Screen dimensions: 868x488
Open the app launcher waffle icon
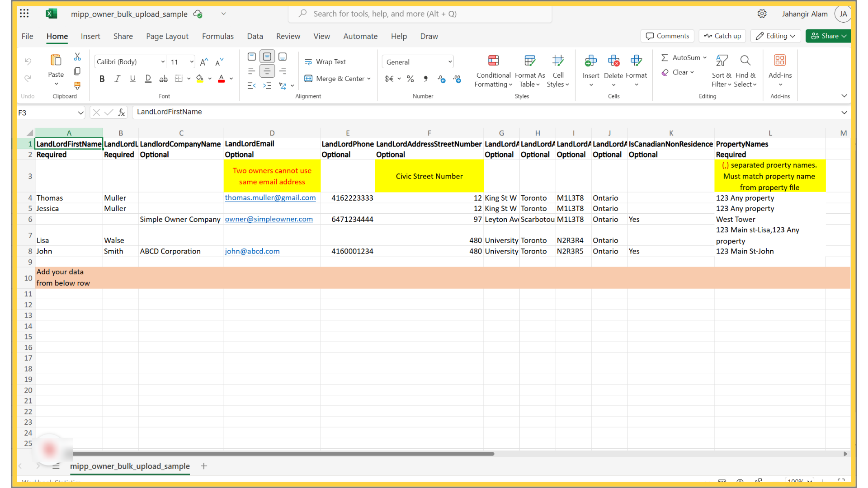[x=24, y=14]
